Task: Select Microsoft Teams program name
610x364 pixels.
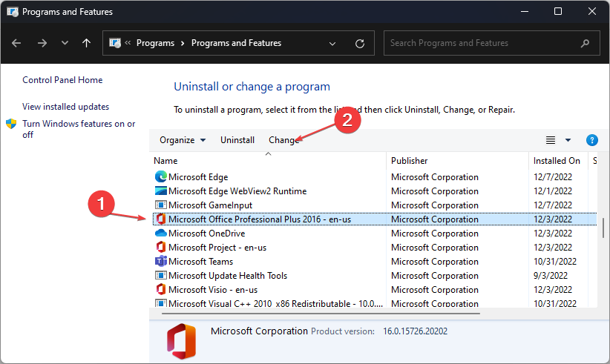Action: pos(200,262)
